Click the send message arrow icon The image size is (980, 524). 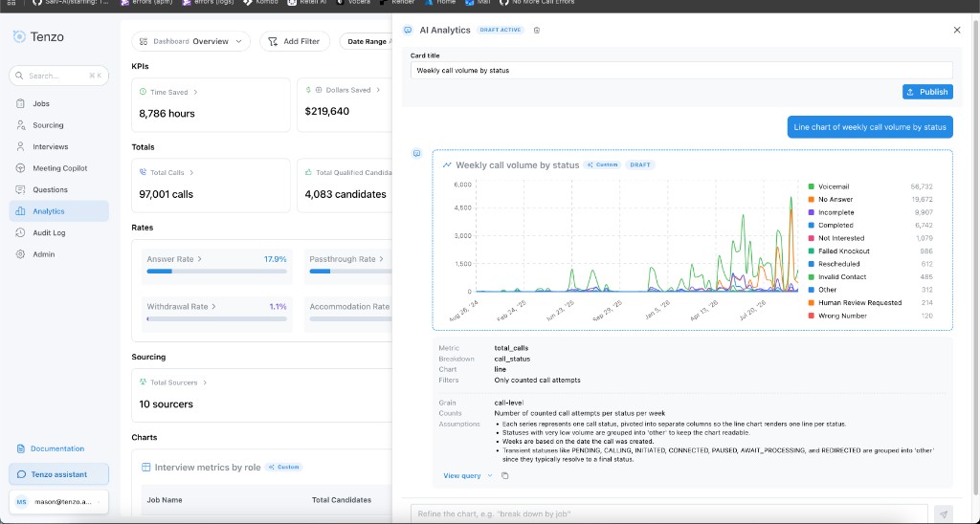[944, 514]
